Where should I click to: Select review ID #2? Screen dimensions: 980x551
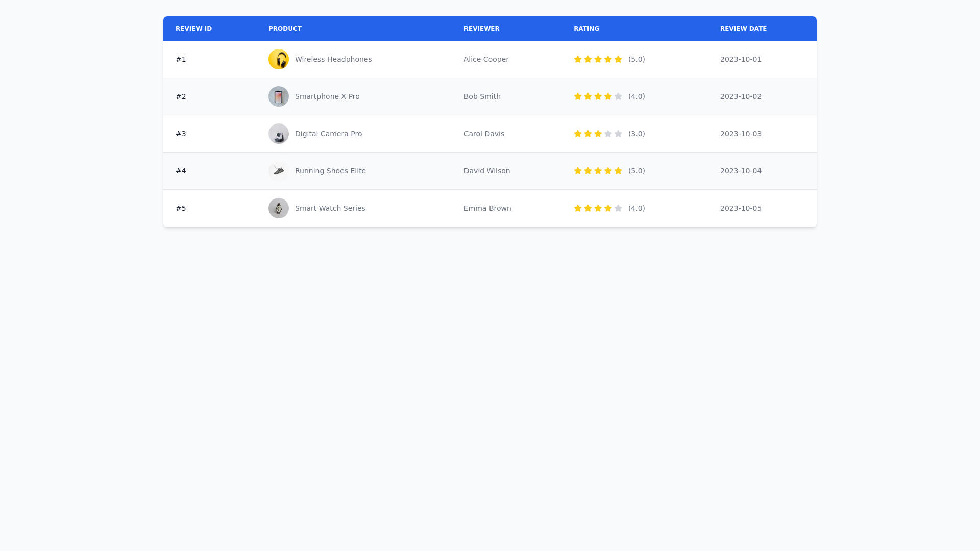181,96
